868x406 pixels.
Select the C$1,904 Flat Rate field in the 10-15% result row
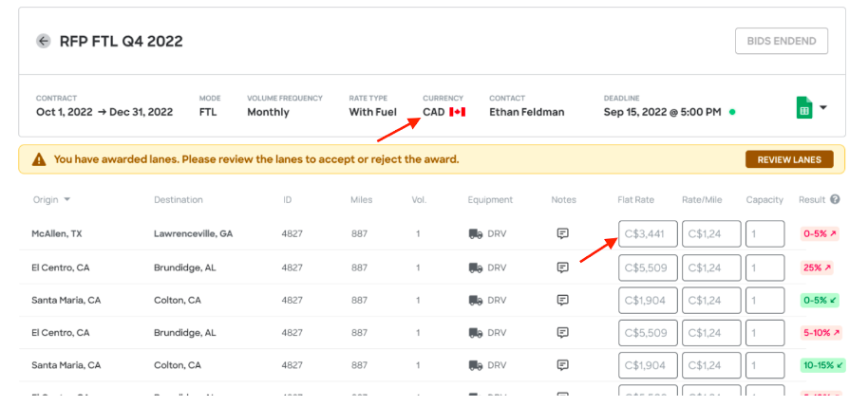[x=648, y=365]
